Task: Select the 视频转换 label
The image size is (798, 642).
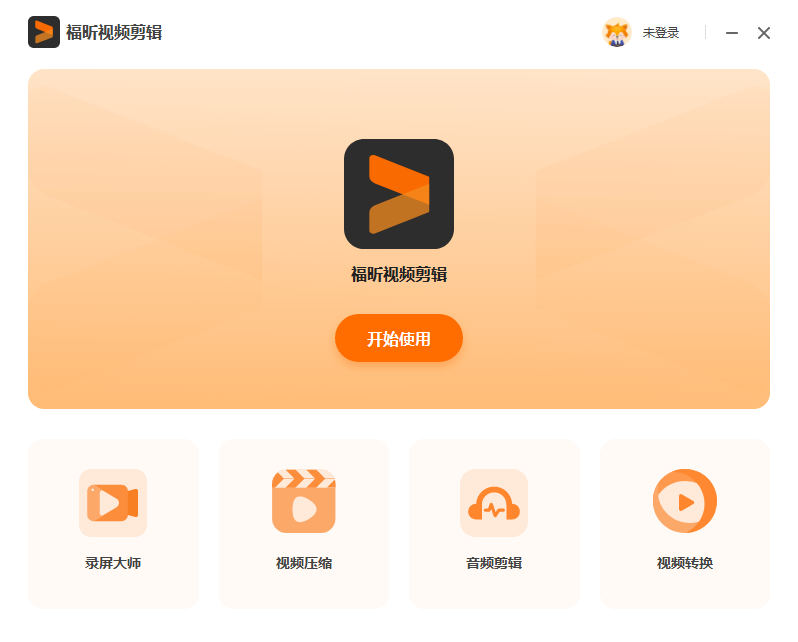Action: pyautogui.click(x=685, y=563)
